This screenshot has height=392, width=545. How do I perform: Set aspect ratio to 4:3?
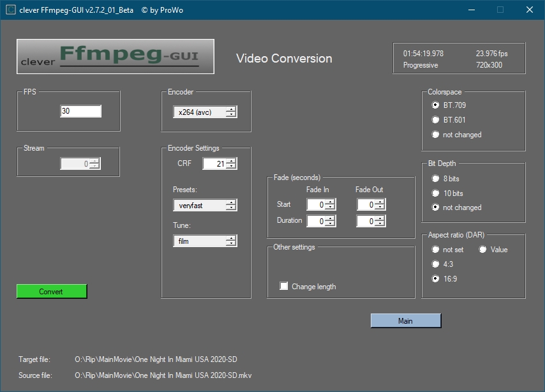tap(436, 264)
